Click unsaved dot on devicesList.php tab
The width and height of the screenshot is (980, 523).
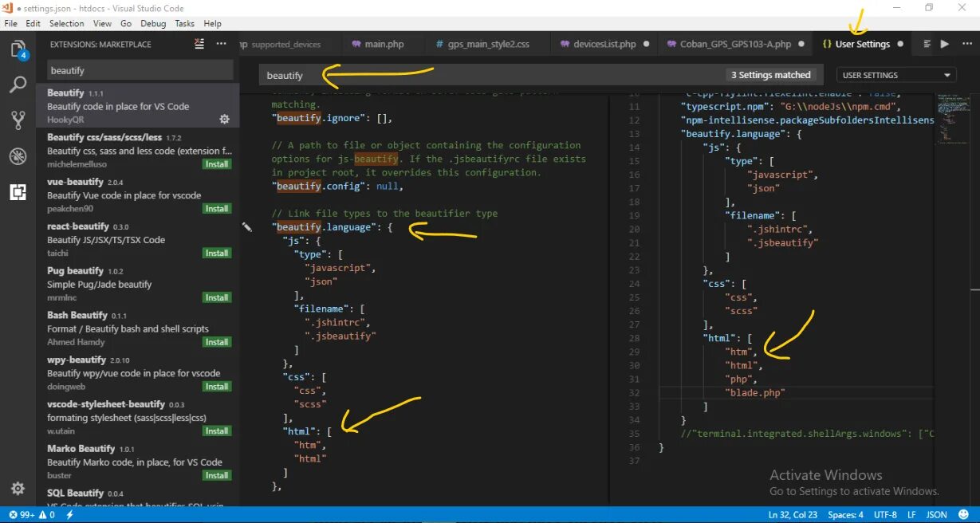coord(646,45)
